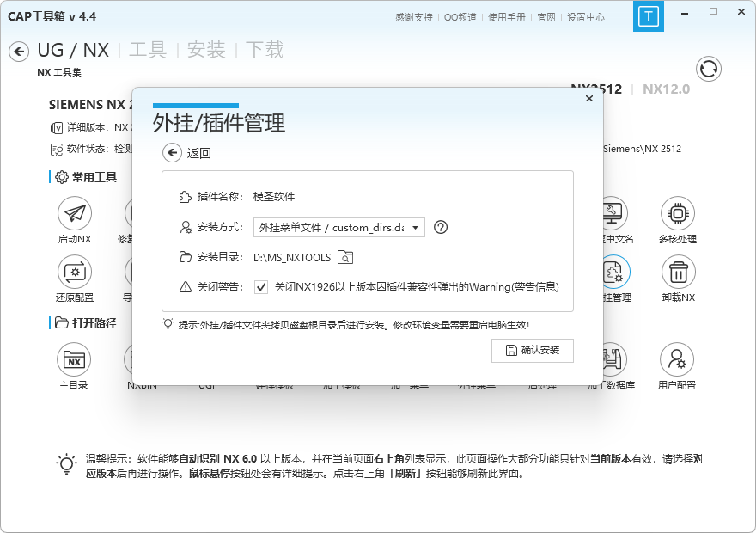Click the 还原配置 restore icon
This screenshot has height=533, width=756.
[75, 273]
